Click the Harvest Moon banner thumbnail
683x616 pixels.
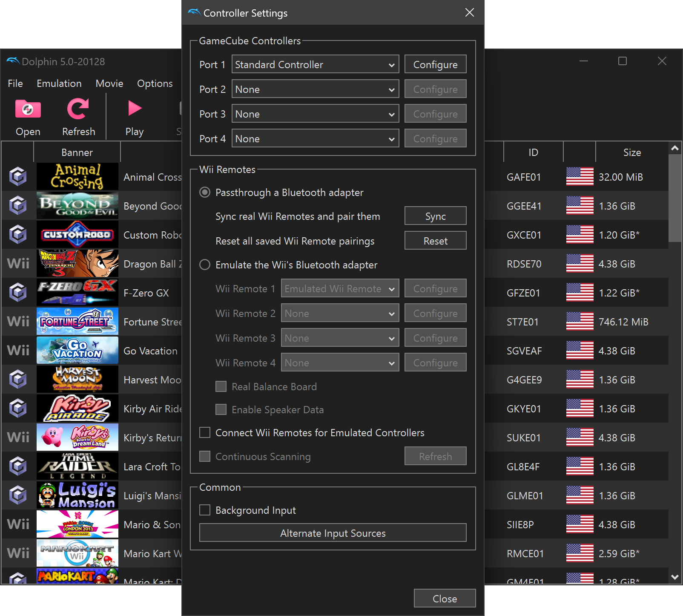[x=77, y=379]
